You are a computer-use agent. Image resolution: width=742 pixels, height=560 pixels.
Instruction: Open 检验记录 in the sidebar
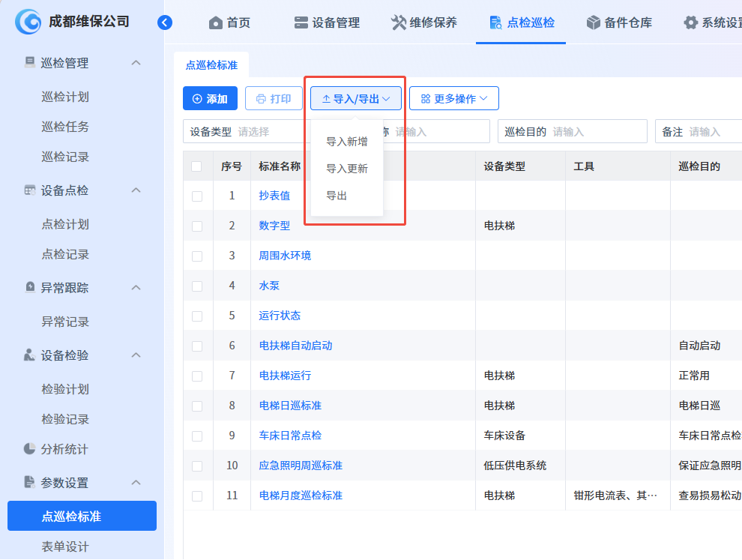click(x=64, y=419)
